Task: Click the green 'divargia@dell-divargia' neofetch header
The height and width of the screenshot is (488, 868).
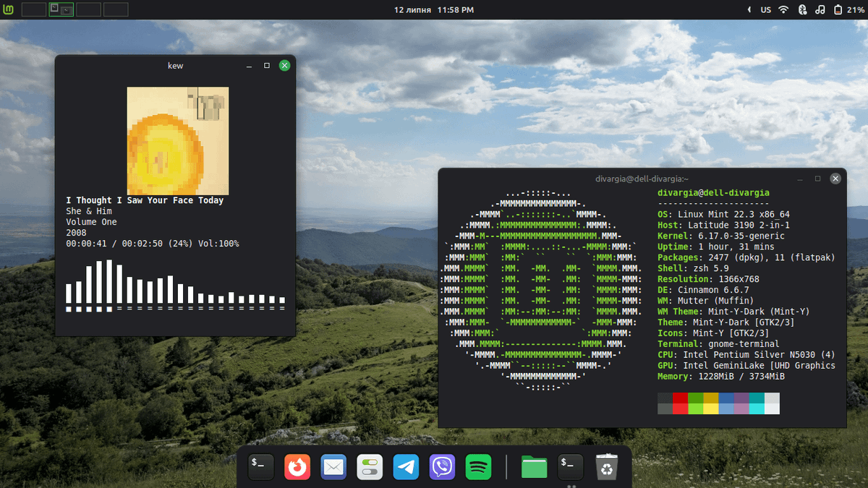Action: point(713,193)
